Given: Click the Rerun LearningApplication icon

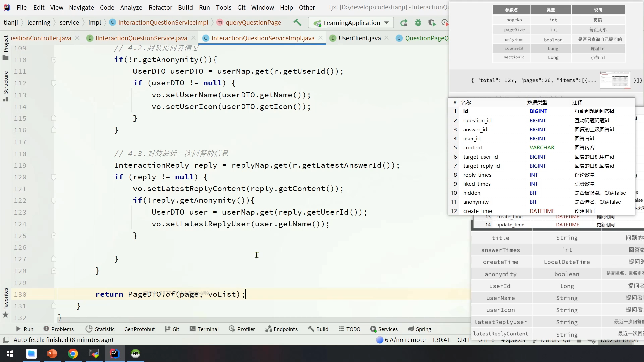Looking at the screenshot, I should click(404, 23).
